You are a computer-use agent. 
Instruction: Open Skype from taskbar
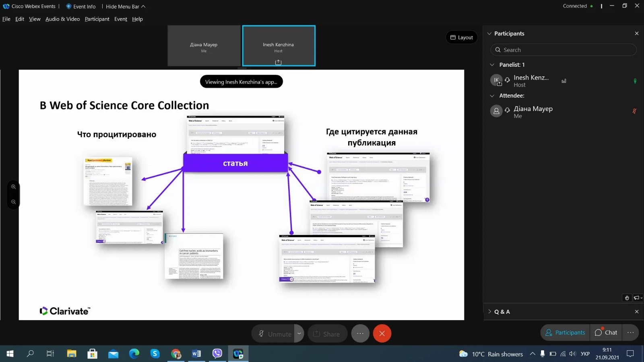point(155,354)
